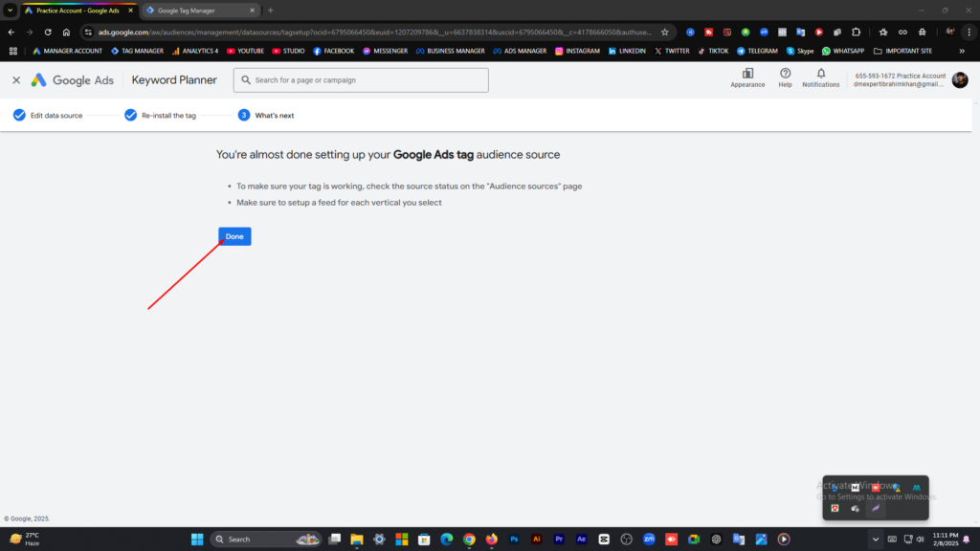Open the MANAGER ACCOUNT bookmark

67,52
